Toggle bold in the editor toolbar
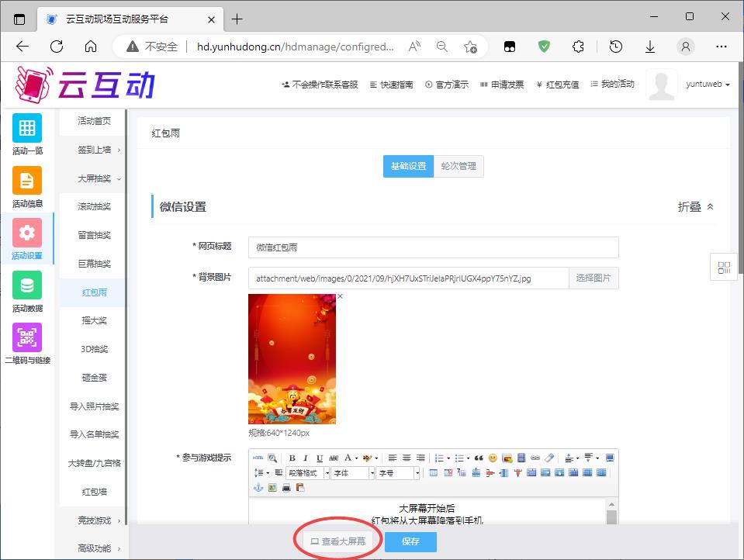 click(x=292, y=458)
